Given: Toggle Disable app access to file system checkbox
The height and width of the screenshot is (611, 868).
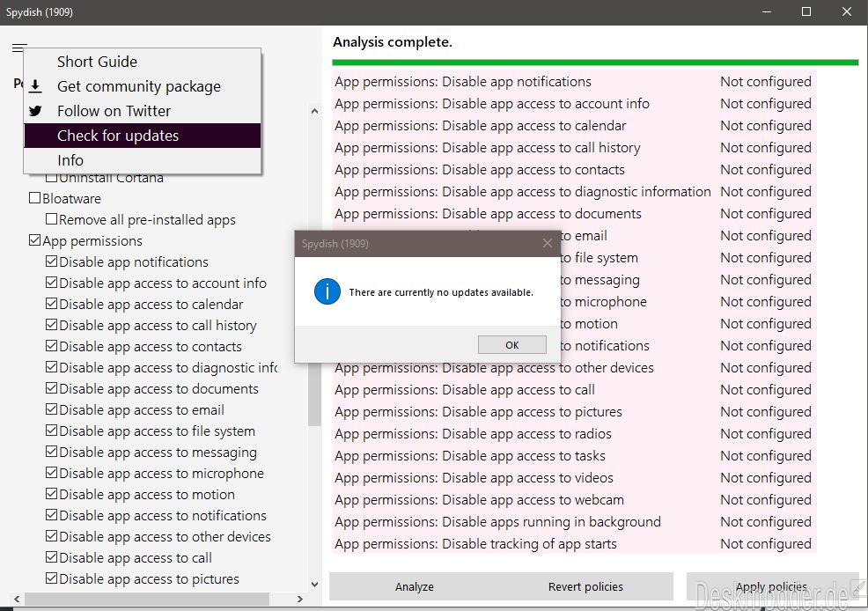Looking at the screenshot, I should pos(51,430).
